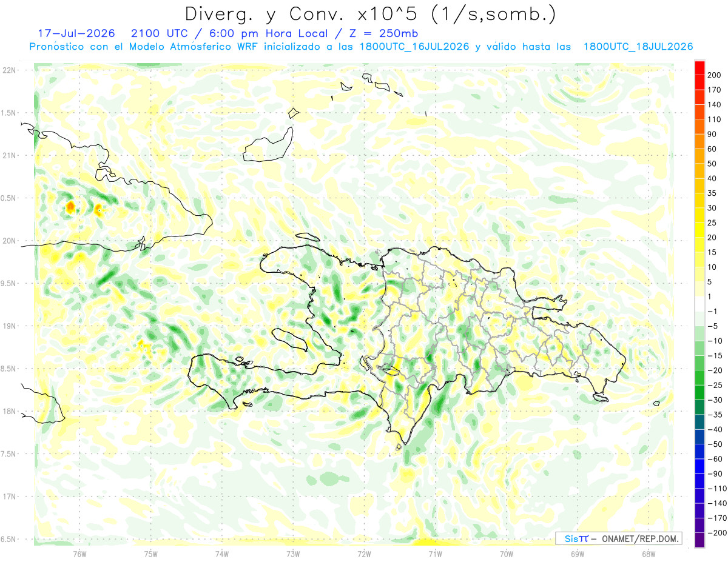728x562 pixels.
Task: Click the '-60' colorbar label
Action: (715, 459)
